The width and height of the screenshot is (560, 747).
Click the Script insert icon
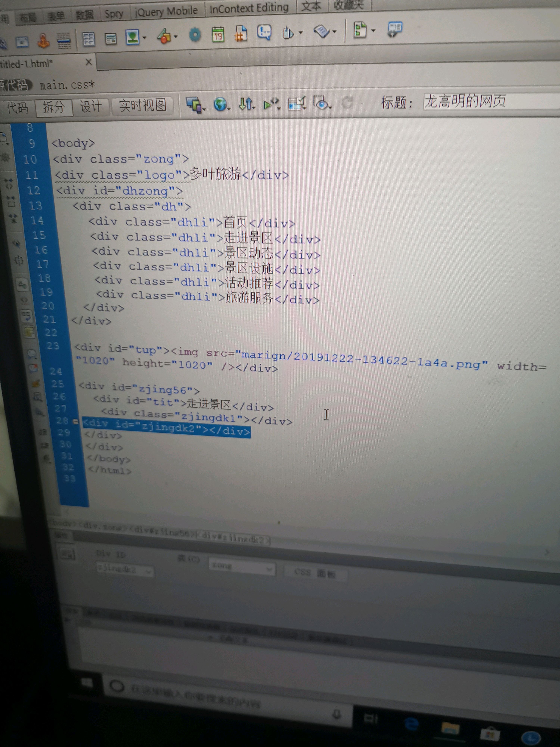321,31
